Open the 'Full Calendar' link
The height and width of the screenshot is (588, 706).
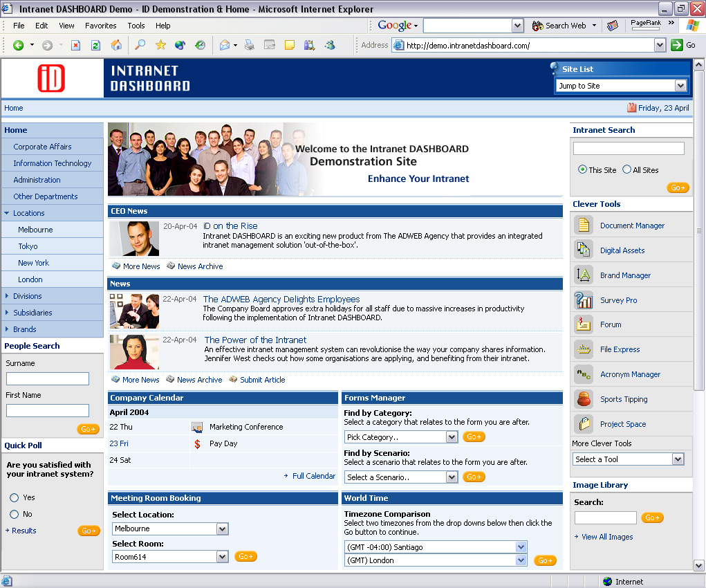(313, 476)
